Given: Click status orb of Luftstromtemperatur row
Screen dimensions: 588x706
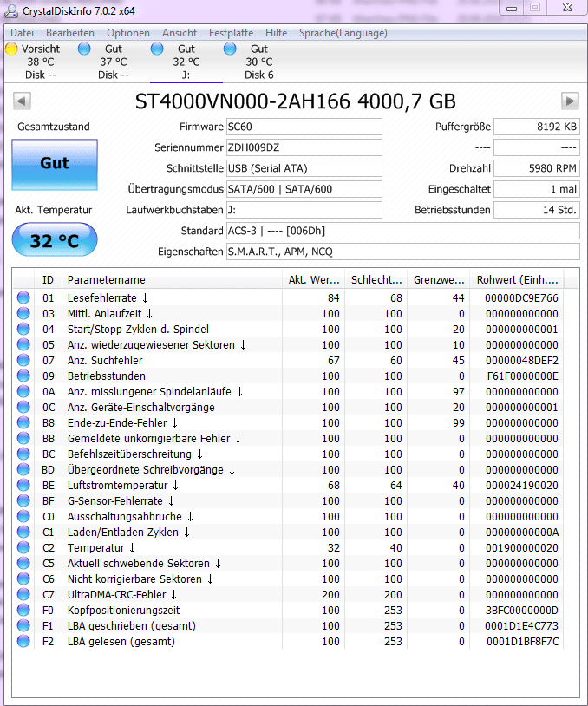Looking at the screenshot, I should pyautogui.click(x=23, y=485).
